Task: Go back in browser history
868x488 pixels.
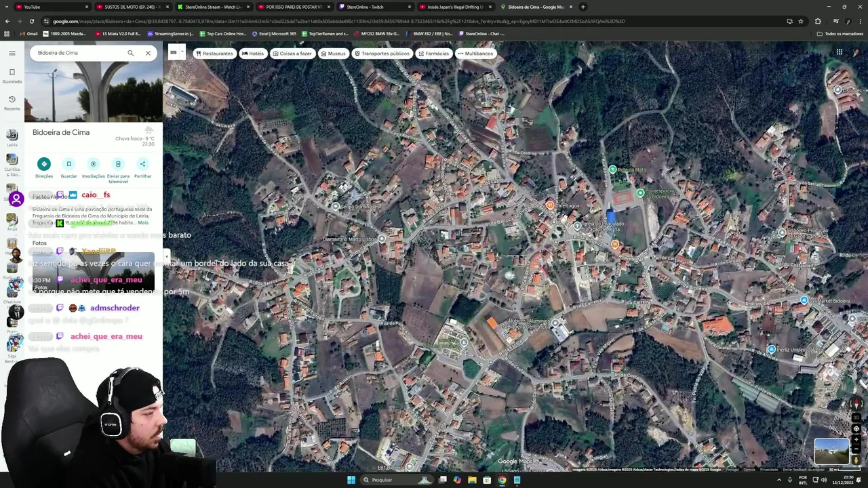Action: coord(7,21)
